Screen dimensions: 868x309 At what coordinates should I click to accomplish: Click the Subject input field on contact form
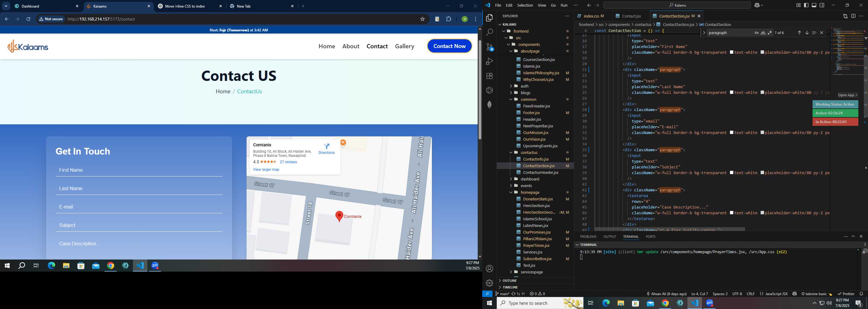click(139, 225)
